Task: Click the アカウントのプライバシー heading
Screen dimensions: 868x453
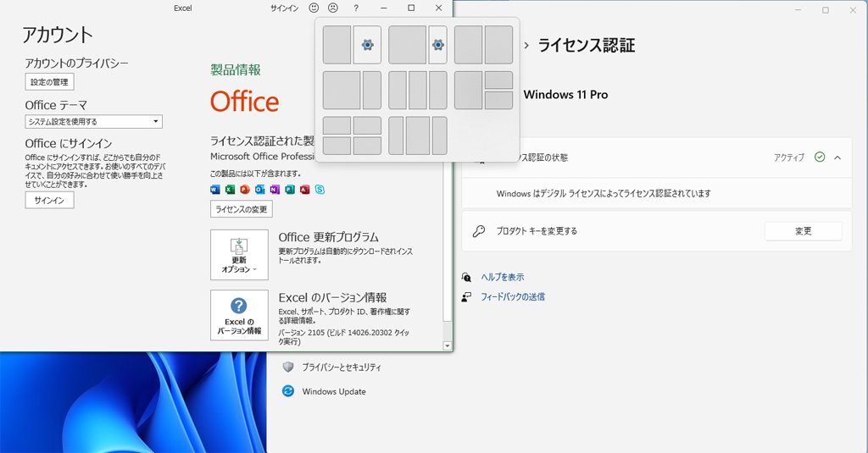Action: click(76, 63)
